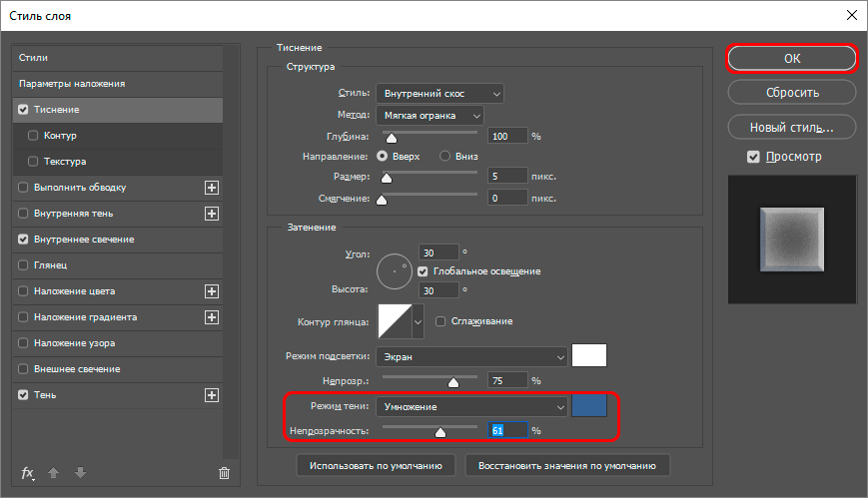Click the Смягчение value field 0
Screen dimensions: 868x498
(x=507, y=198)
